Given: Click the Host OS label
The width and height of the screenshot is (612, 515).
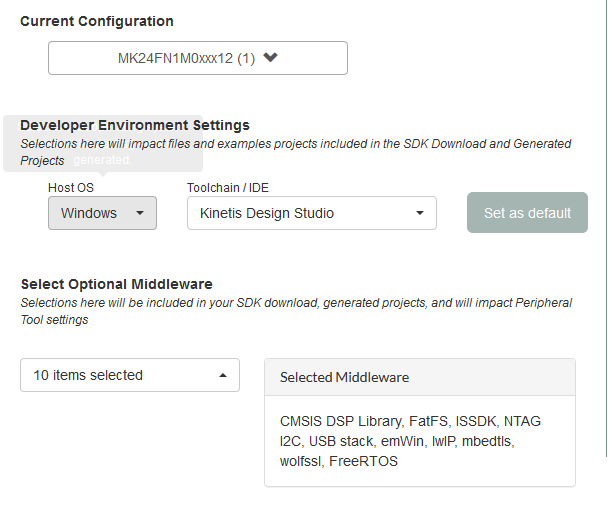Looking at the screenshot, I should coord(72,187).
